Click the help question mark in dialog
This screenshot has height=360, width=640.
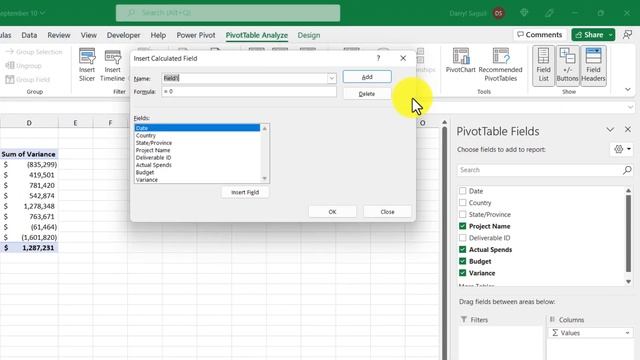pyautogui.click(x=378, y=58)
